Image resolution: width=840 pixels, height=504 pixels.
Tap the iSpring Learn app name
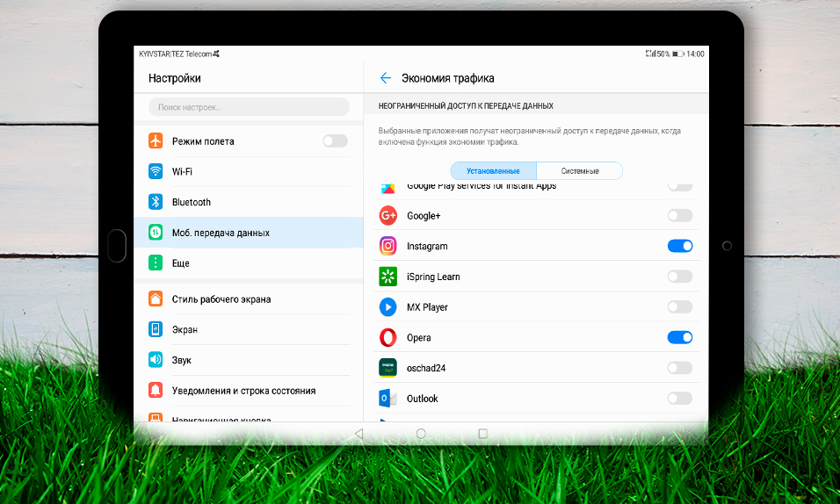tap(433, 277)
